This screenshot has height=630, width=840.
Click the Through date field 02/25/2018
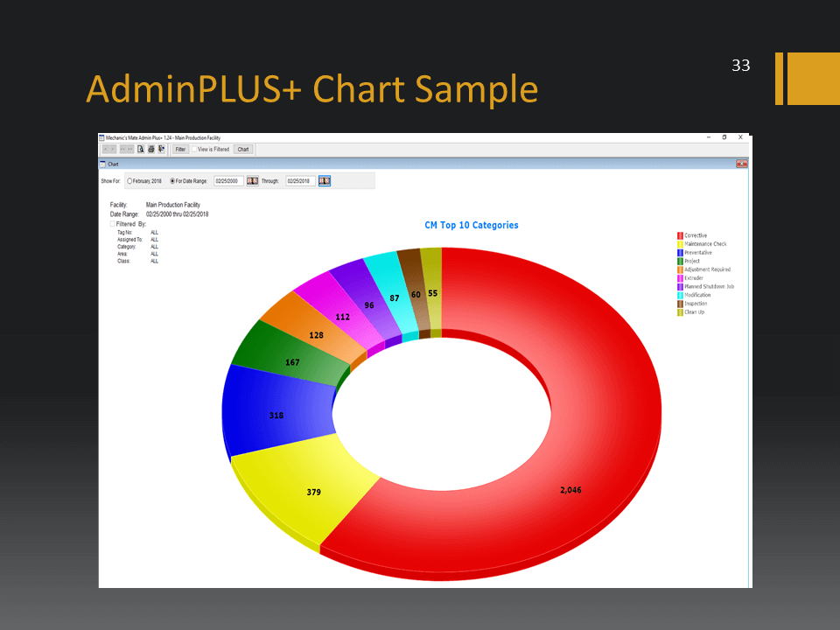click(301, 181)
